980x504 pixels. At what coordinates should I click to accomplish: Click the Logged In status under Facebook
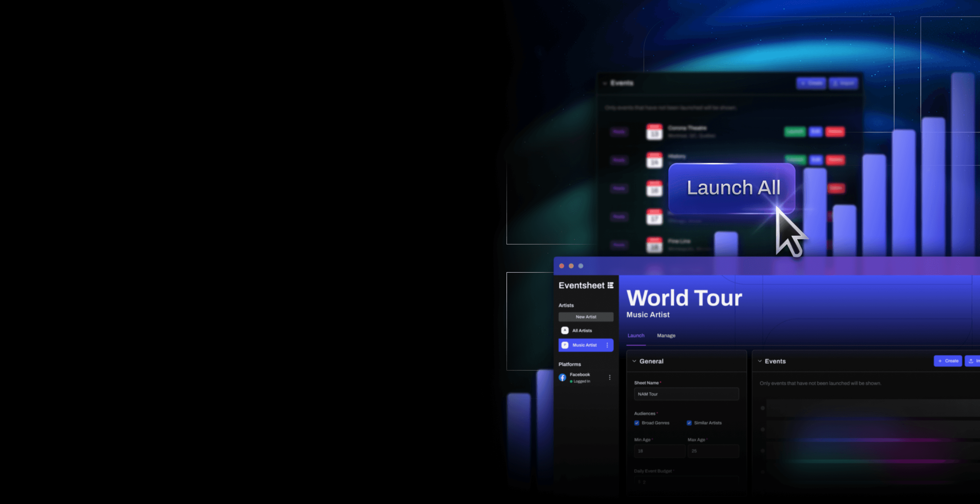580,381
